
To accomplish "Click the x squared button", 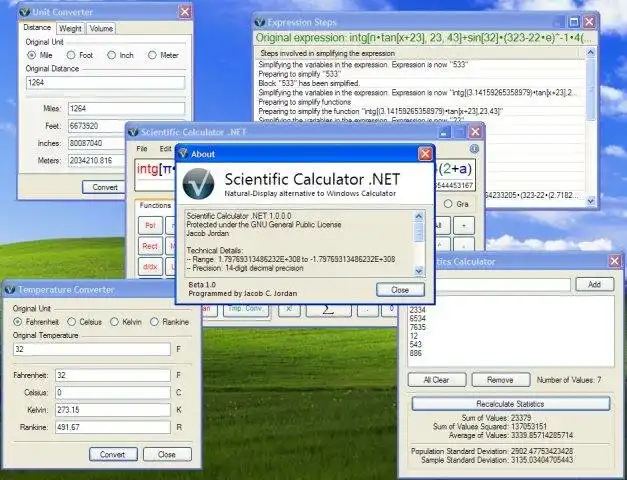I will 289,309.
